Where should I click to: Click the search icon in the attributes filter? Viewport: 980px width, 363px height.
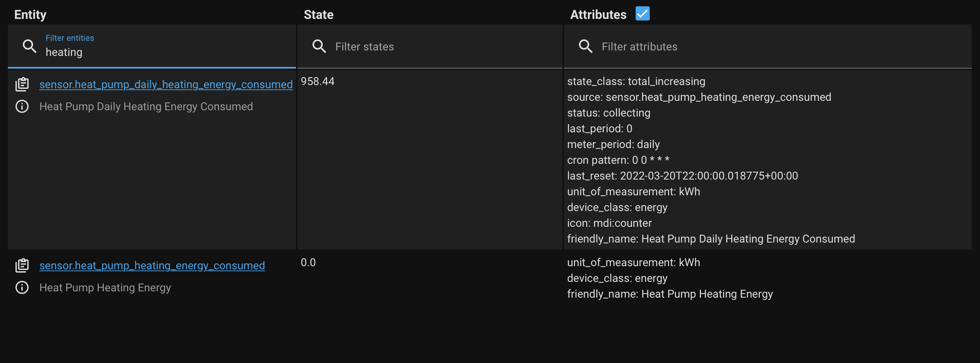tap(586, 46)
